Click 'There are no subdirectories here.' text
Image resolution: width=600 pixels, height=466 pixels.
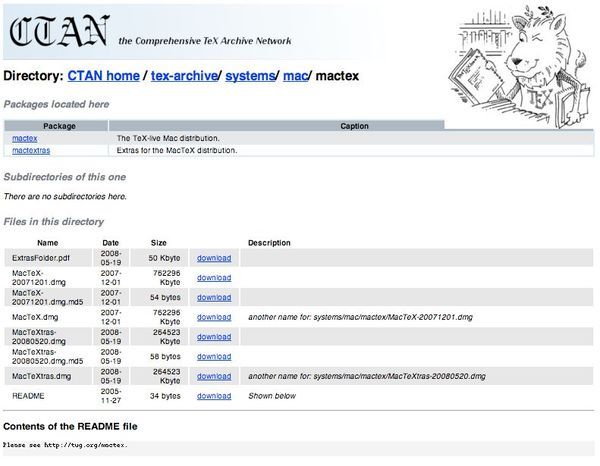(x=65, y=196)
